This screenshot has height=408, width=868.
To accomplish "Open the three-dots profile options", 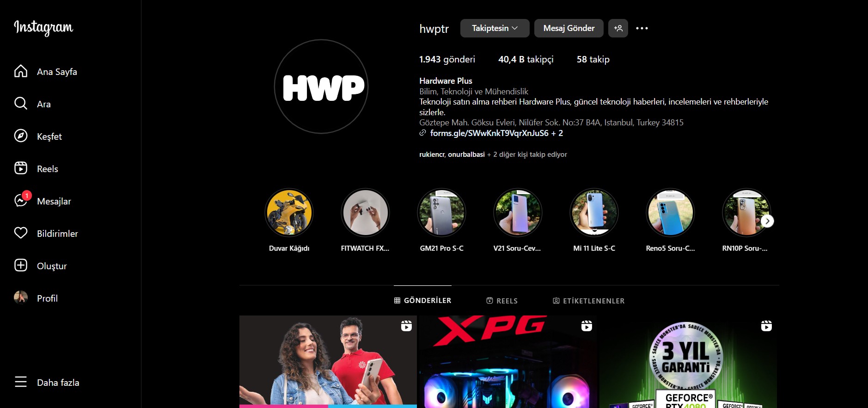I will [x=642, y=28].
